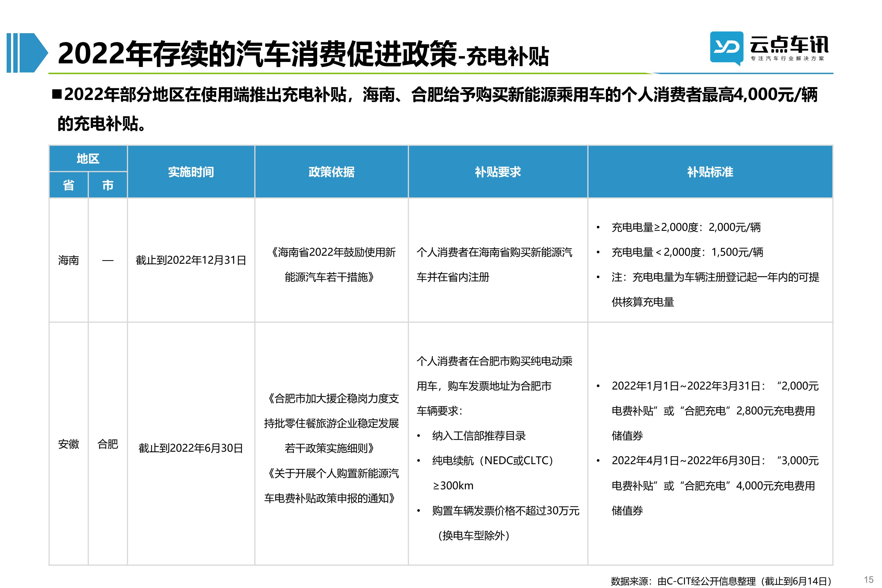
Task: Click the 补贴标准 column header
Action: coord(710,172)
